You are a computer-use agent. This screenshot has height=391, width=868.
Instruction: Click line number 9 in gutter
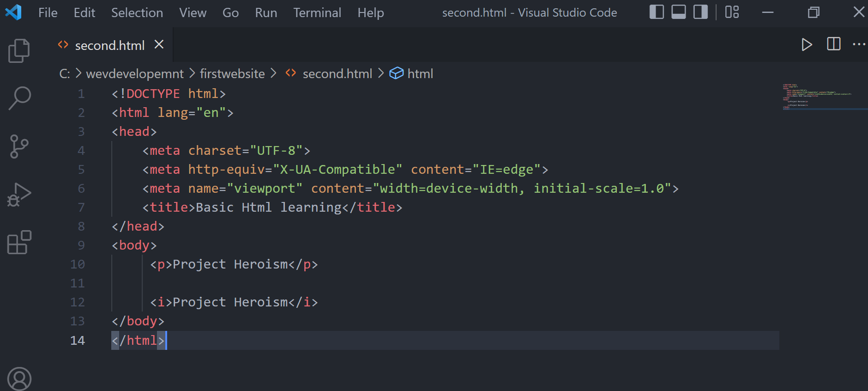[x=81, y=245]
